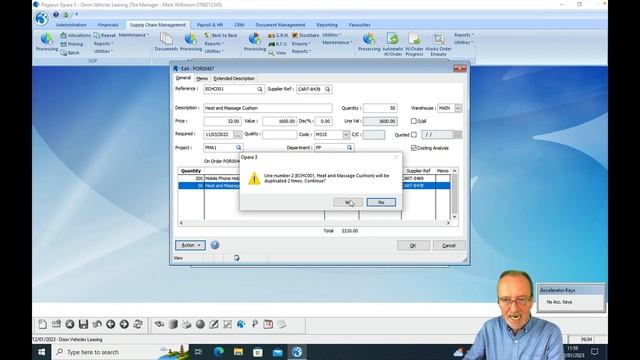Open the Required date picker button
The image size is (640, 360).
coord(238,135)
